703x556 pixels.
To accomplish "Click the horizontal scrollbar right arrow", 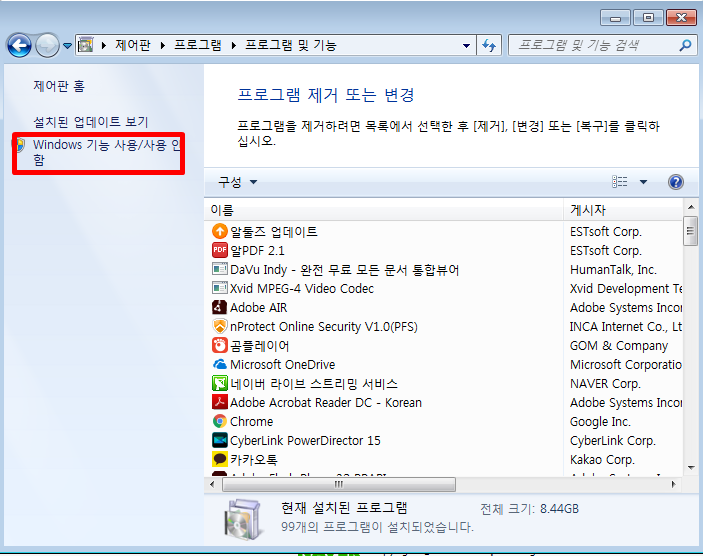I will click(673, 484).
